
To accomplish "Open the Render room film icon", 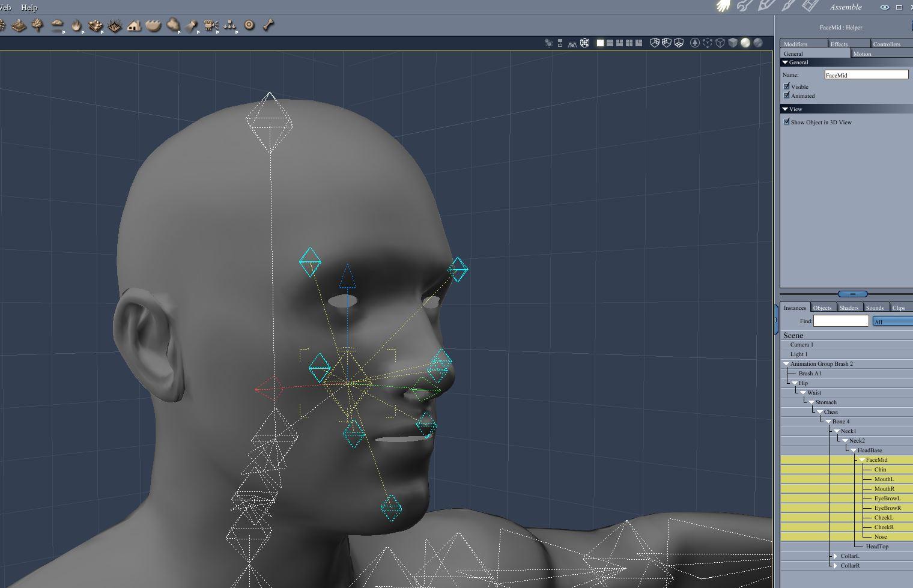I will tap(811, 7).
